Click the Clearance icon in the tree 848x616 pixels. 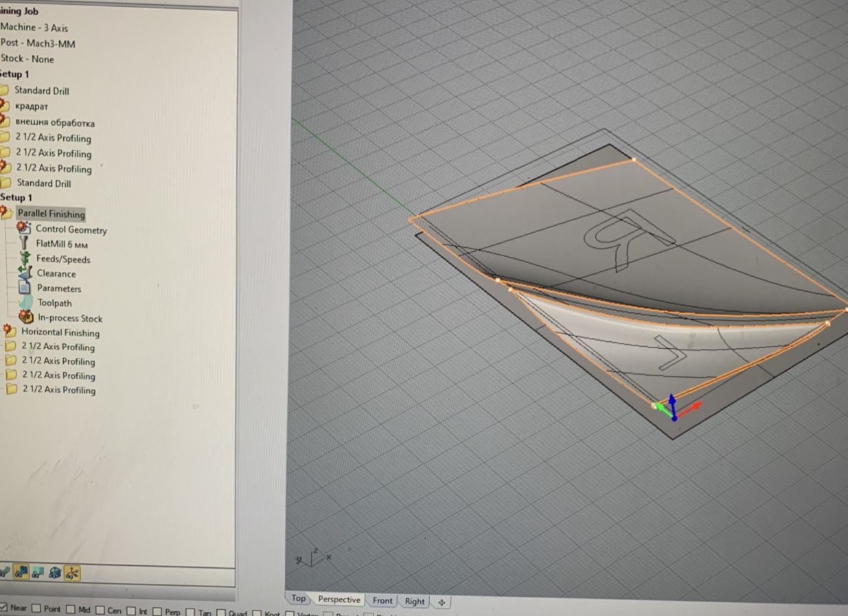(25, 273)
